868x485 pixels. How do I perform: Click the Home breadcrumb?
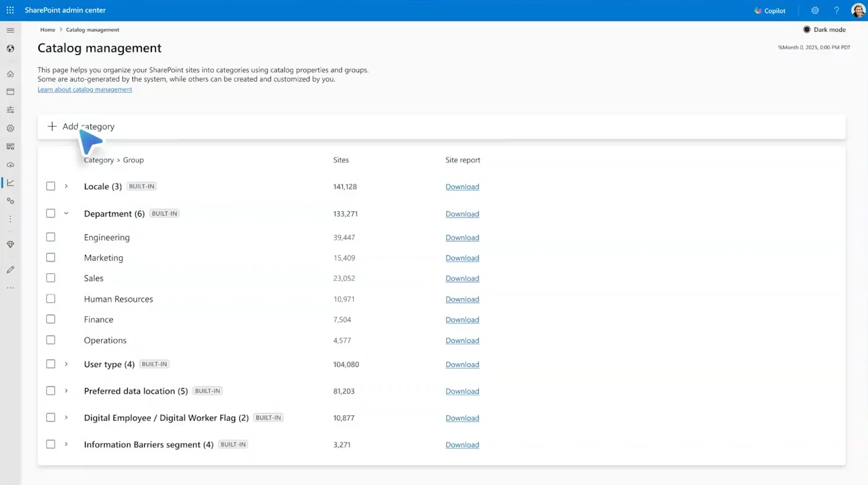pos(47,30)
